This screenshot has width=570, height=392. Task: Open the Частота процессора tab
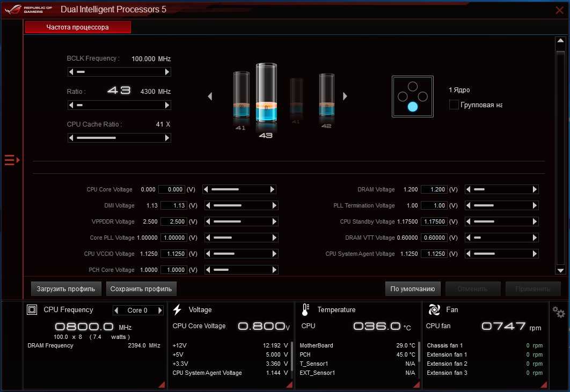pos(78,27)
